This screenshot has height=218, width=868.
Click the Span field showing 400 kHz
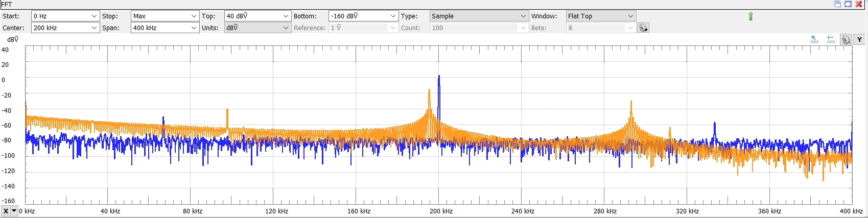pyautogui.click(x=160, y=28)
